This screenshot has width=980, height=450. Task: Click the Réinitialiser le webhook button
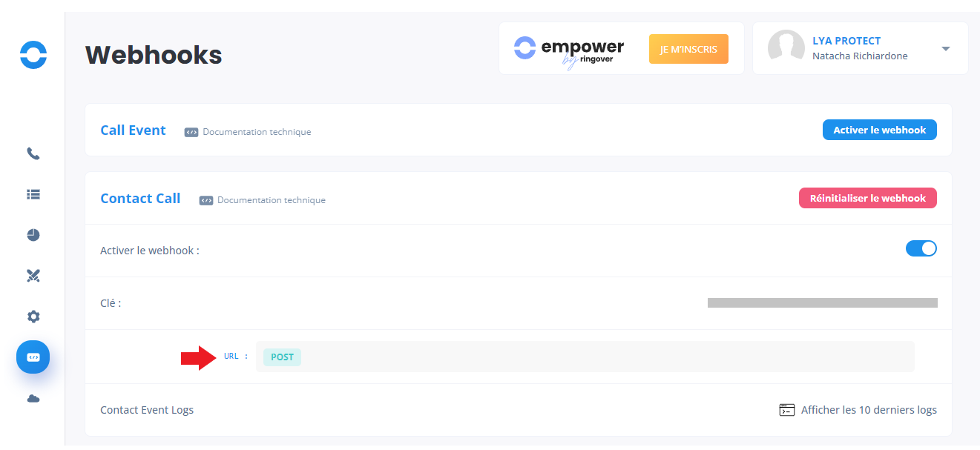click(x=867, y=199)
